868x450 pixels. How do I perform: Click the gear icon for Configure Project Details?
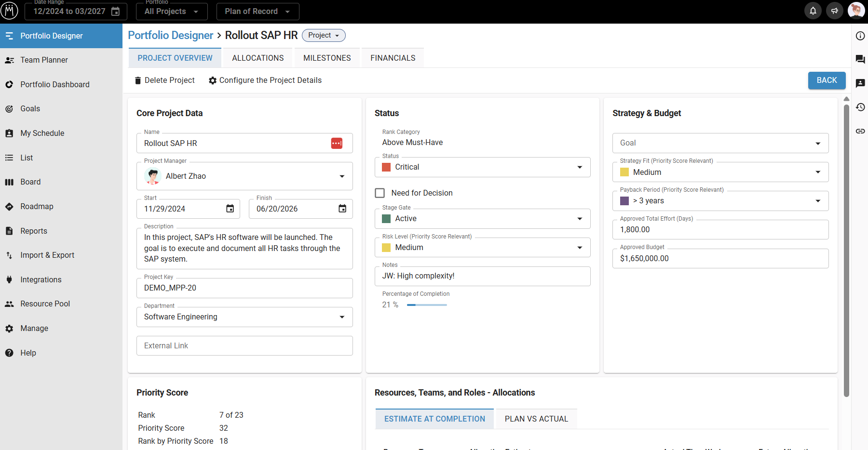213,80
